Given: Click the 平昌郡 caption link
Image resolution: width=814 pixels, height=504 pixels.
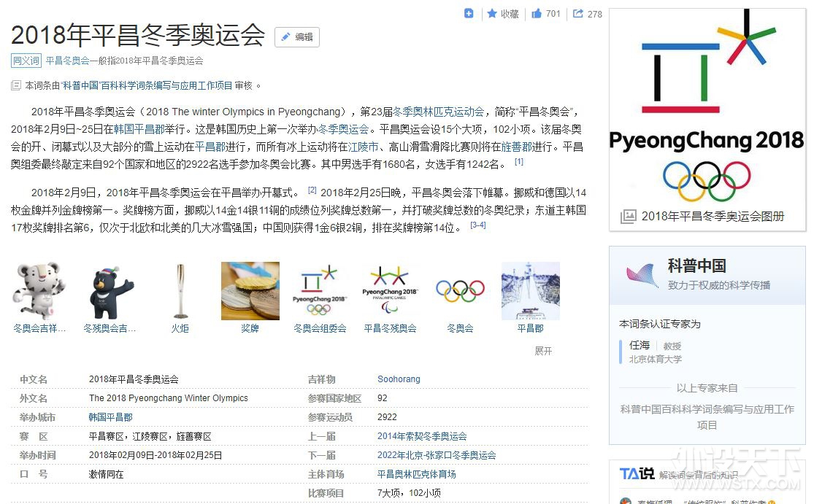Looking at the screenshot, I should click(531, 328).
